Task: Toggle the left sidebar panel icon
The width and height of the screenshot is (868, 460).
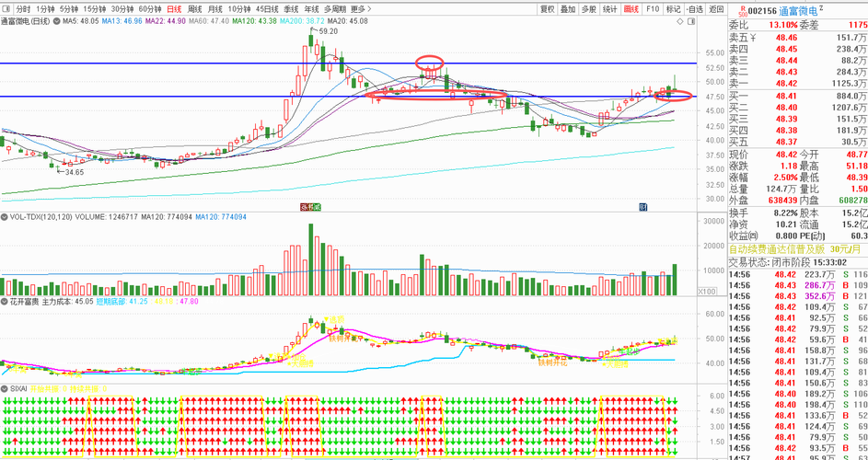Action: pyautogui.click(x=6, y=9)
